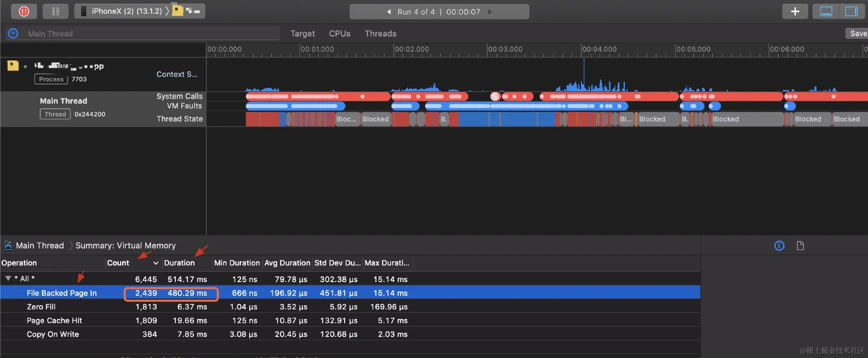Click the Count column sort chevron
The image size is (868, 358).
156,263
